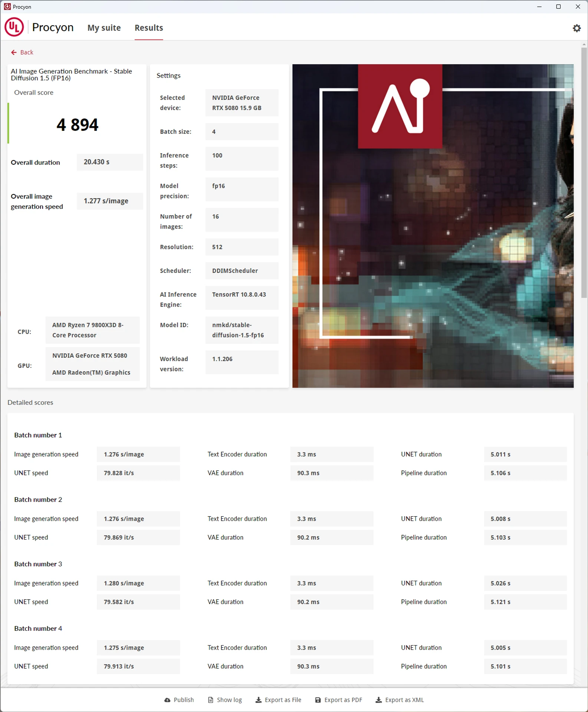Click Batch 4 Pipeline duration 5.101 s
The height and width of the screenshot is (712, 588).
525,666
